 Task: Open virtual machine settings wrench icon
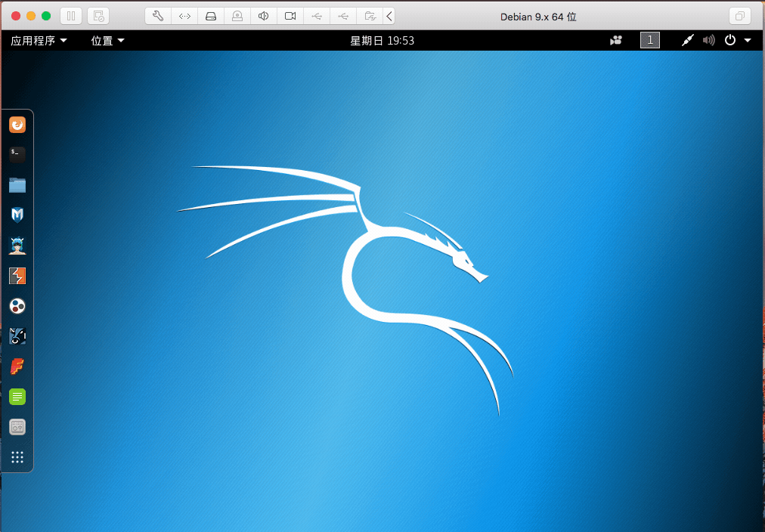click(x=158, y=16)
